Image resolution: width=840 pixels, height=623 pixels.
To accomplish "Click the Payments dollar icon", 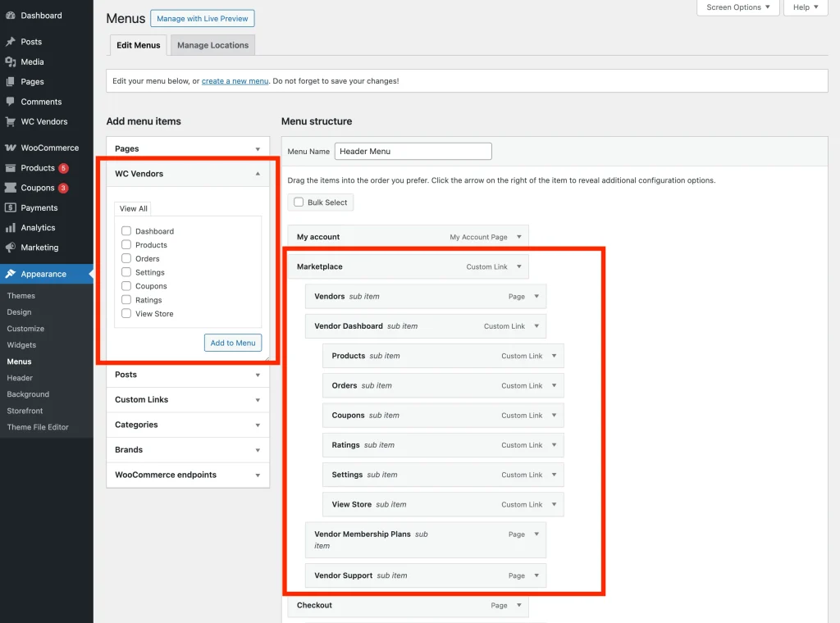I will 10,207.
